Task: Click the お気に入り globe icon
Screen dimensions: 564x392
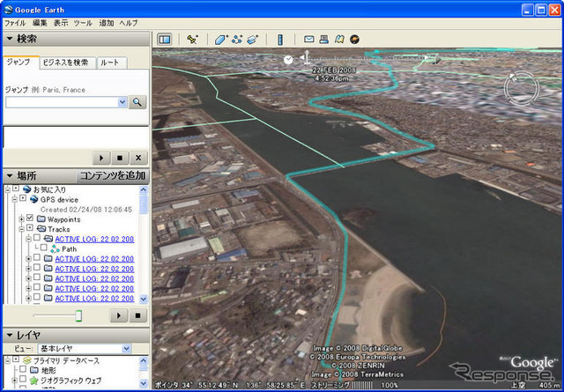Action: [27, 189]
